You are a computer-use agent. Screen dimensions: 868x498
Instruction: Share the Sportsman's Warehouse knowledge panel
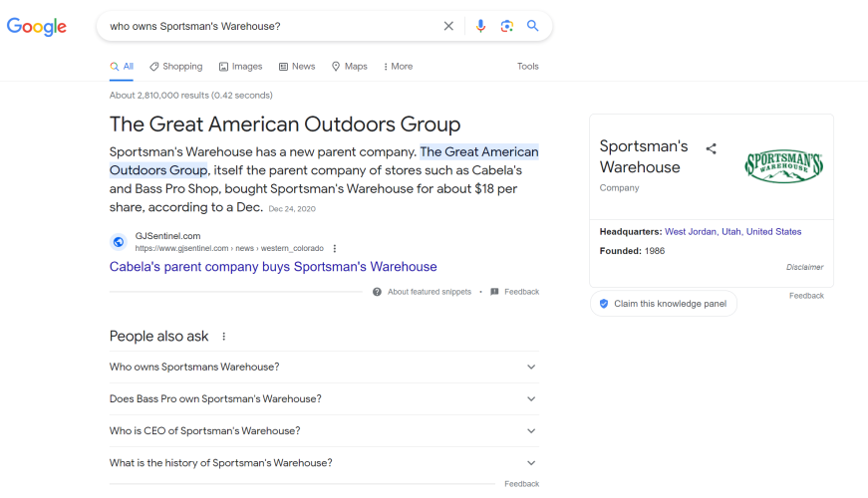pos(712,148)
